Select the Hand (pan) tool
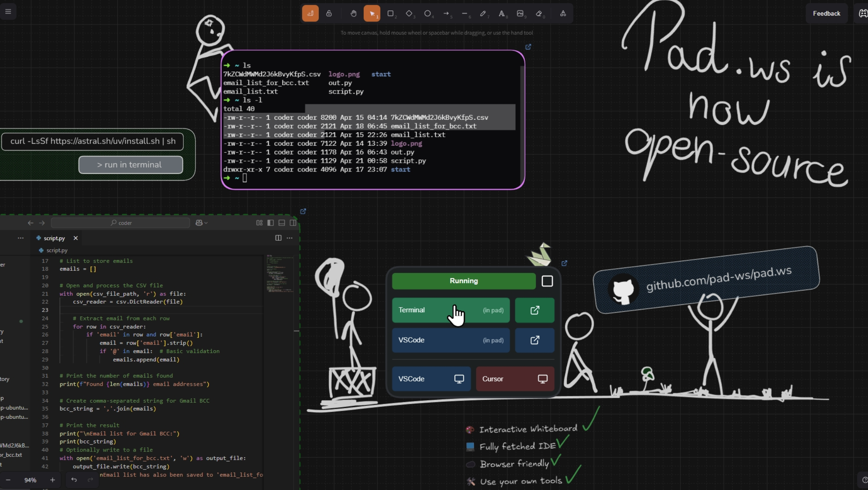This screenshot has width=868, height=490. (x=353, y=14)
